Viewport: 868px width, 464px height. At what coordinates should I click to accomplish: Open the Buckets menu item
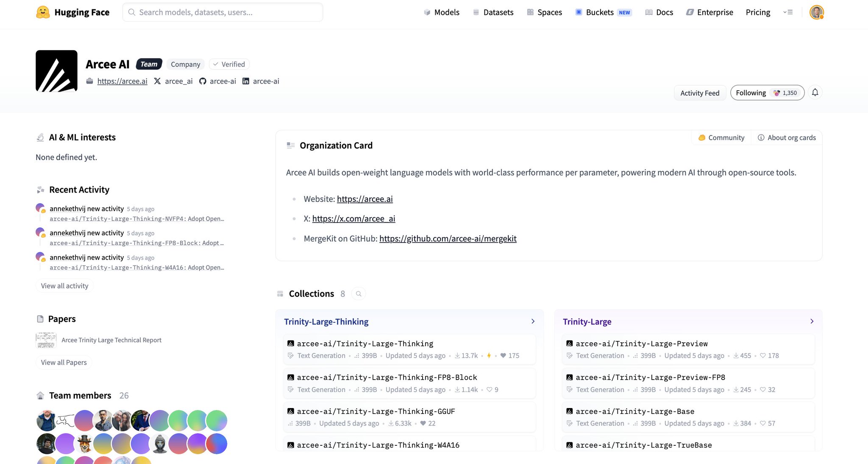click(x=604, y=12)
